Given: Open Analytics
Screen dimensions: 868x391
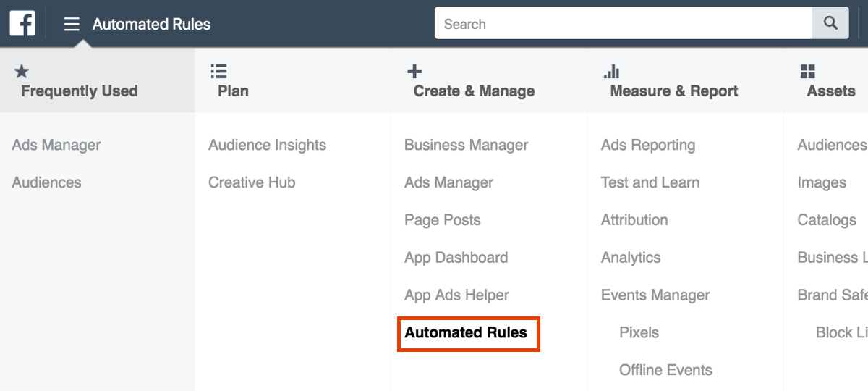Looking at the screenshot, I should tap(631, 258).
